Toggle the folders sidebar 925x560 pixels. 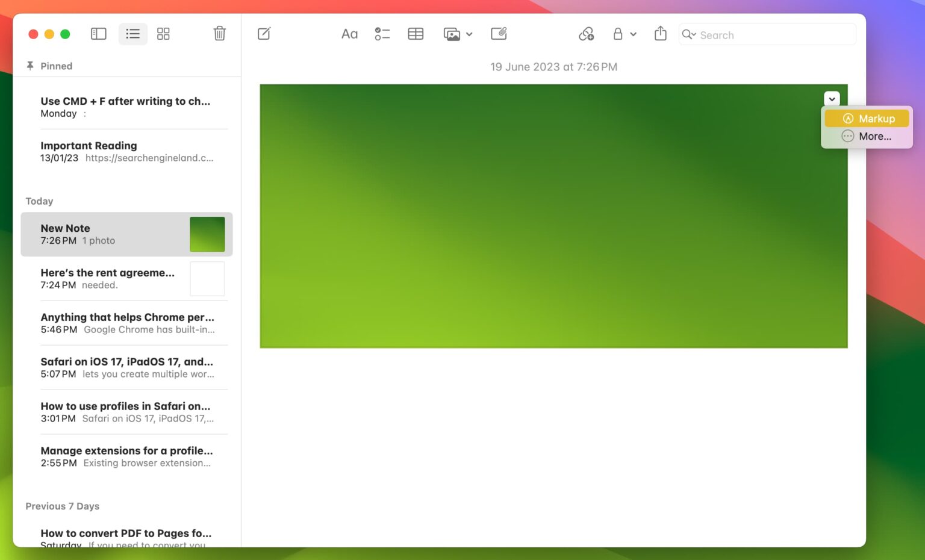point(99,34)
